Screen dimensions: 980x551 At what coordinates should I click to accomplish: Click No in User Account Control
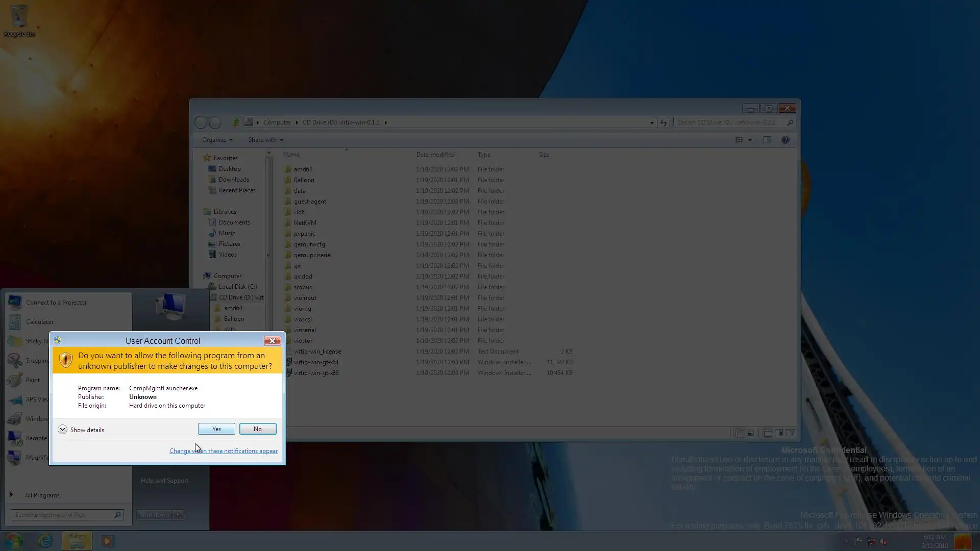click(x=258, y=429)
